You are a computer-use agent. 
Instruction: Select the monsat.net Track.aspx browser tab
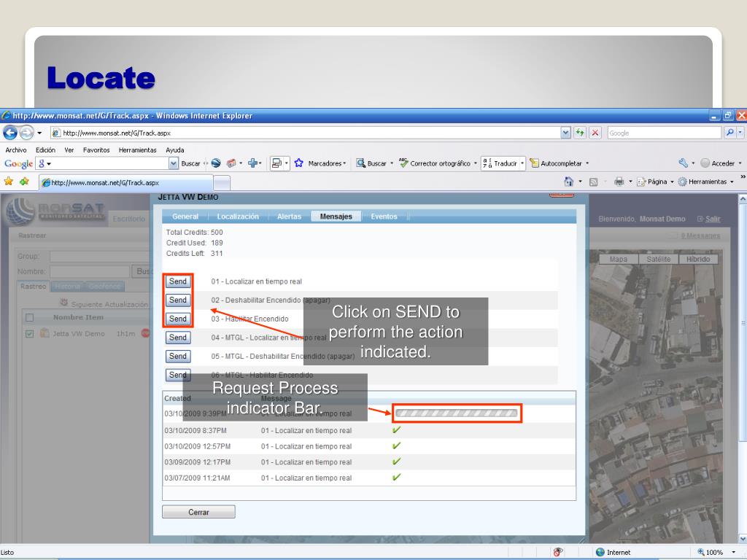pos(126,182)
